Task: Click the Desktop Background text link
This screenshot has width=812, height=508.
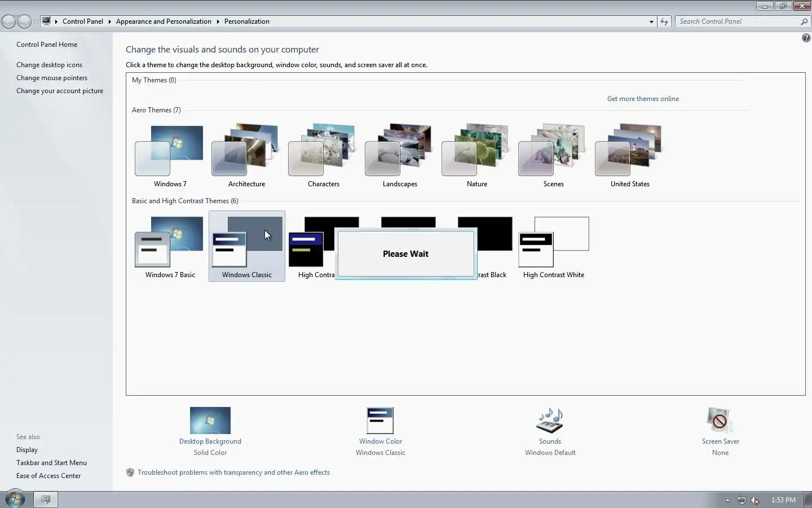Action: (x=210, y=441)
